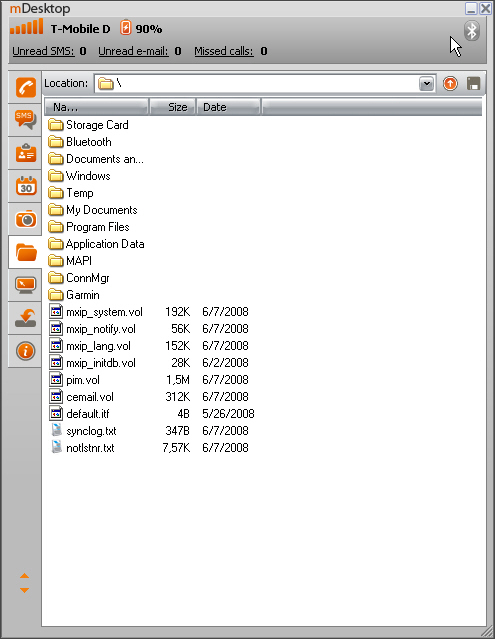This screenshot has width=495, height=639.
Task: Click the save file floppy icon
Action: click(x=473, y=84)
